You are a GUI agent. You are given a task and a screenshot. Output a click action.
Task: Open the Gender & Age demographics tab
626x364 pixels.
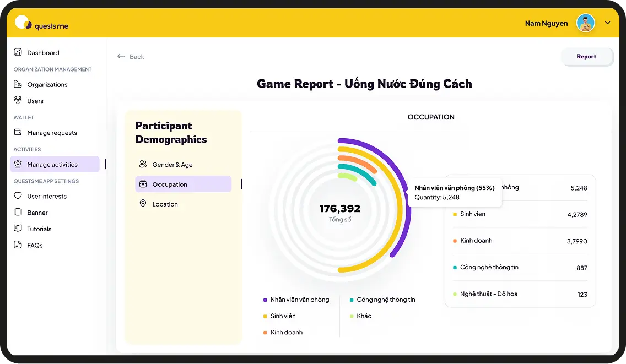coord(172,165)
